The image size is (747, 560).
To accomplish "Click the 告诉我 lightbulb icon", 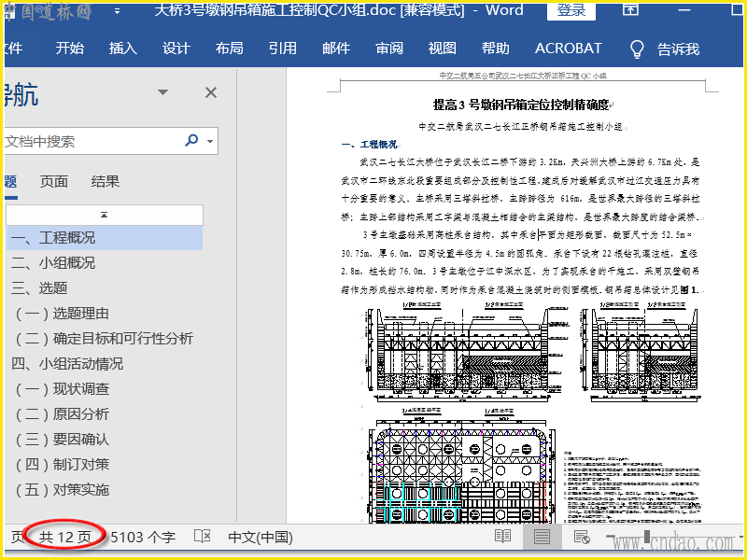I will [x=637, y=49].
